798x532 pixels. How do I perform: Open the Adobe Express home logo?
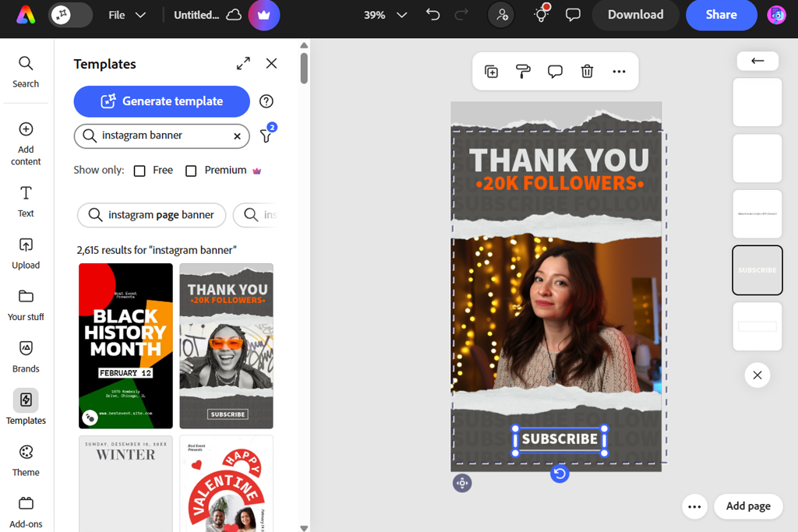26,16
